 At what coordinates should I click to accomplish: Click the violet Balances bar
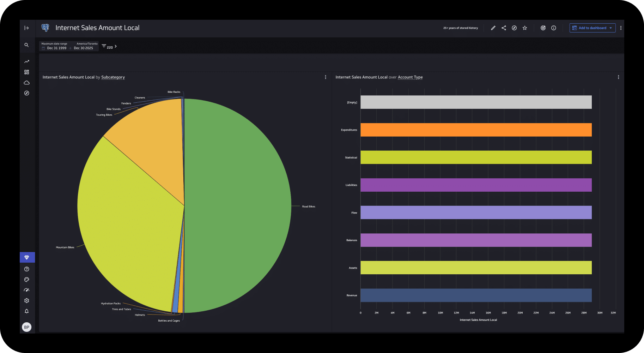coord(476,240)
